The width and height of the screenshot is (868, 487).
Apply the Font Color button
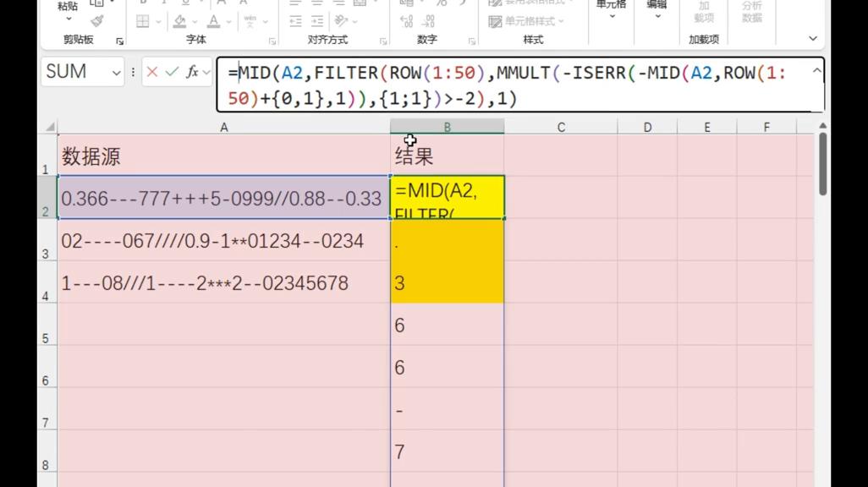[x=213, y=22]
